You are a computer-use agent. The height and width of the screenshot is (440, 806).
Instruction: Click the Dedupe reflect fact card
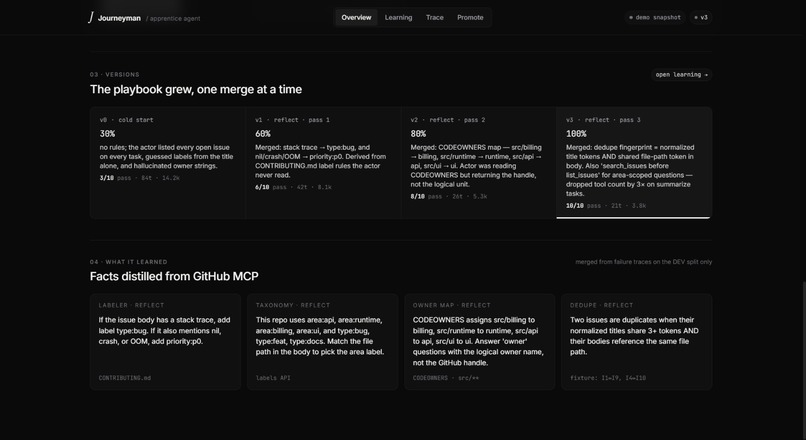tap(636, 342)
